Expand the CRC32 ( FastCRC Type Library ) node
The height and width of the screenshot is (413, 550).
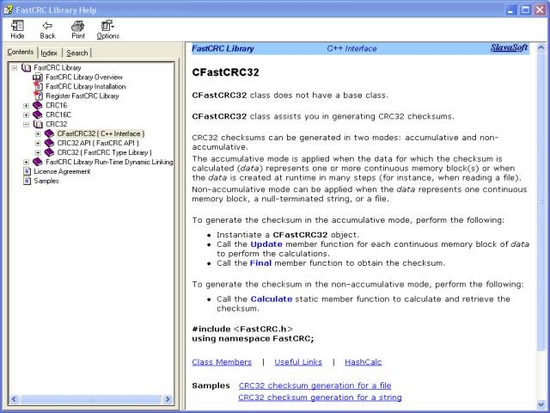[38, 153]
